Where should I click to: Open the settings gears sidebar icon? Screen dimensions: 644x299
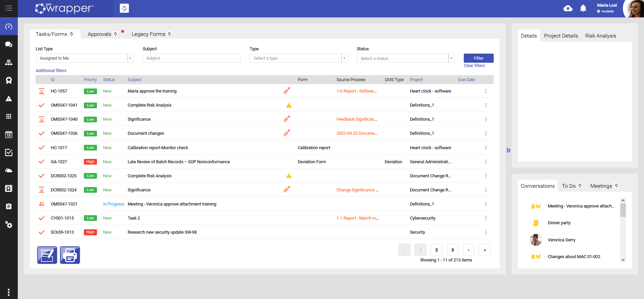(x=9, y=225)
